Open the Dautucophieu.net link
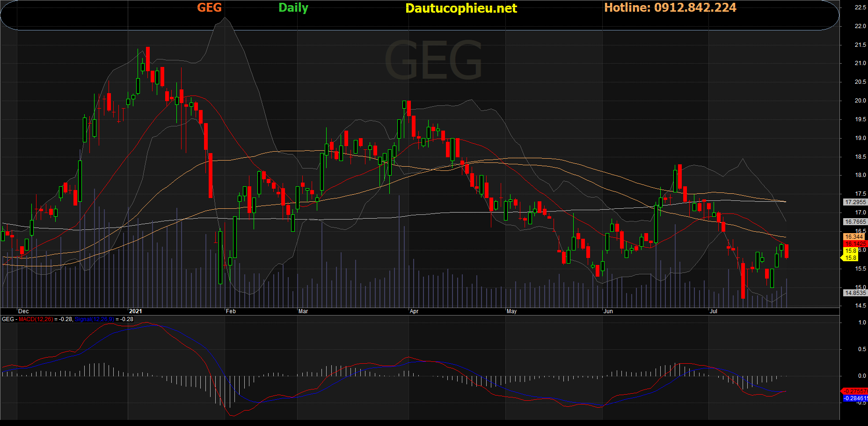 (x=461, y=8)
